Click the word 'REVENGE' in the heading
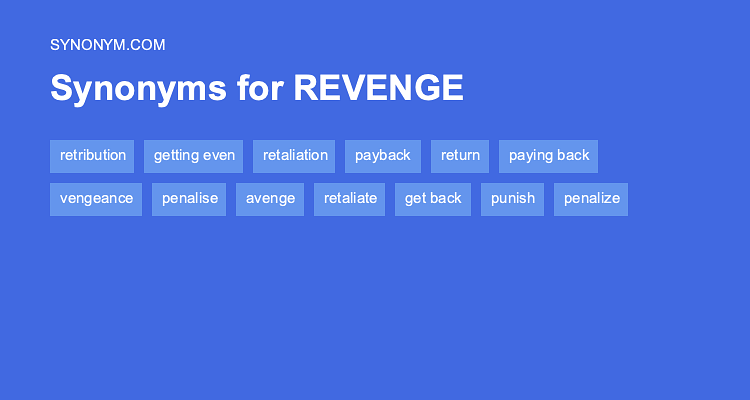Screen dimensions: 750x400 (x=378, y=89)
